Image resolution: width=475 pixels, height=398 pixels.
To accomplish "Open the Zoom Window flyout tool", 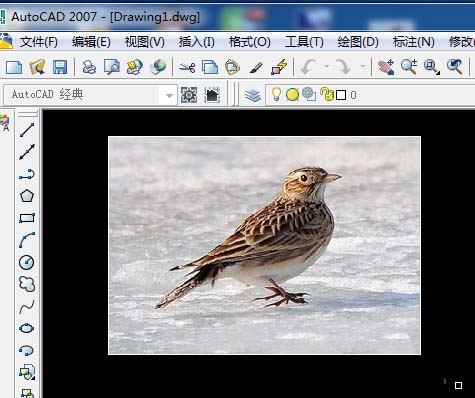I will pyautogui.click(x=431, y=67).
